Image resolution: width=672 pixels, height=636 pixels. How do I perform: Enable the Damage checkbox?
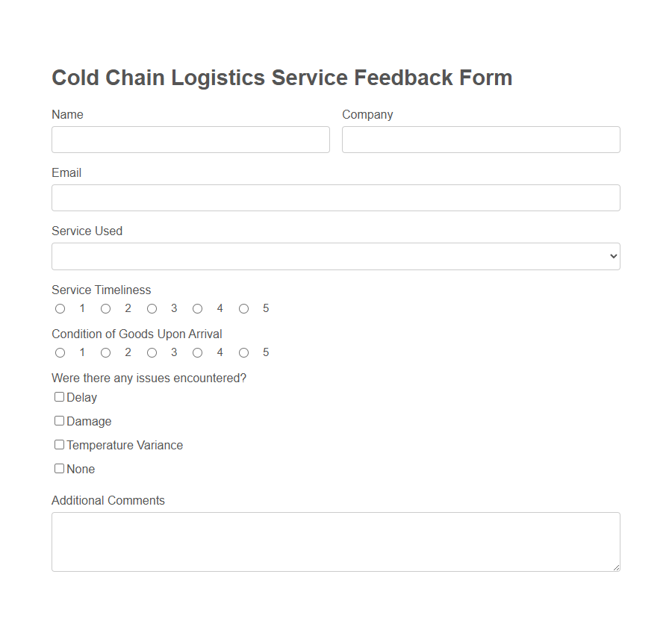coord(59,420)
